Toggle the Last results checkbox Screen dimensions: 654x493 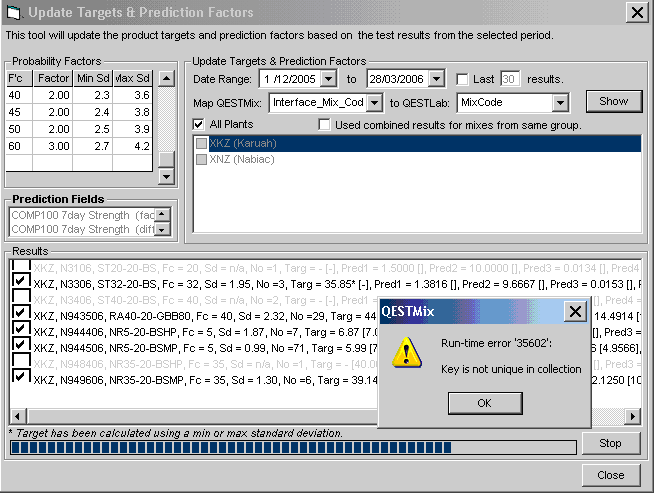point(462,79)
